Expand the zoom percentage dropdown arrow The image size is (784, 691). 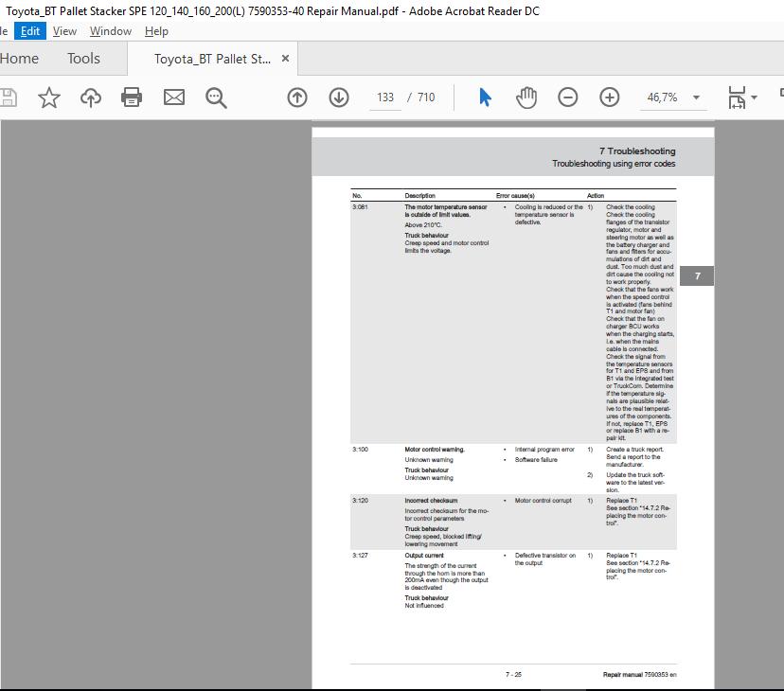pyautogui.click(x=696, y=97)
